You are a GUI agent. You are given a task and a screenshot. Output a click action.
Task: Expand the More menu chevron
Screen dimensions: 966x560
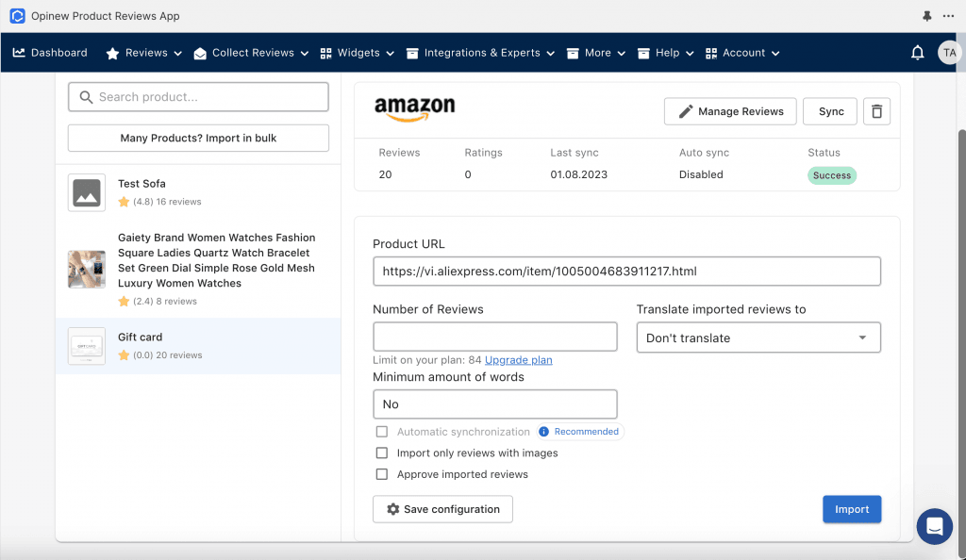(622, 54)
